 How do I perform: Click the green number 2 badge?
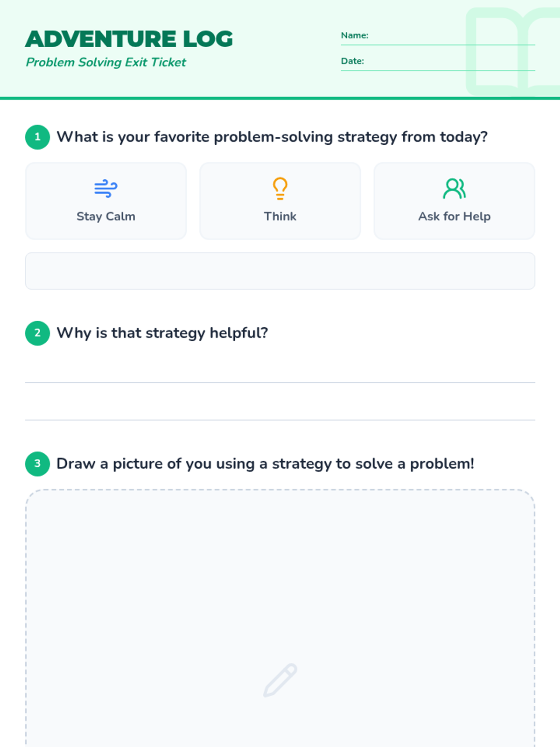[37, 333]
